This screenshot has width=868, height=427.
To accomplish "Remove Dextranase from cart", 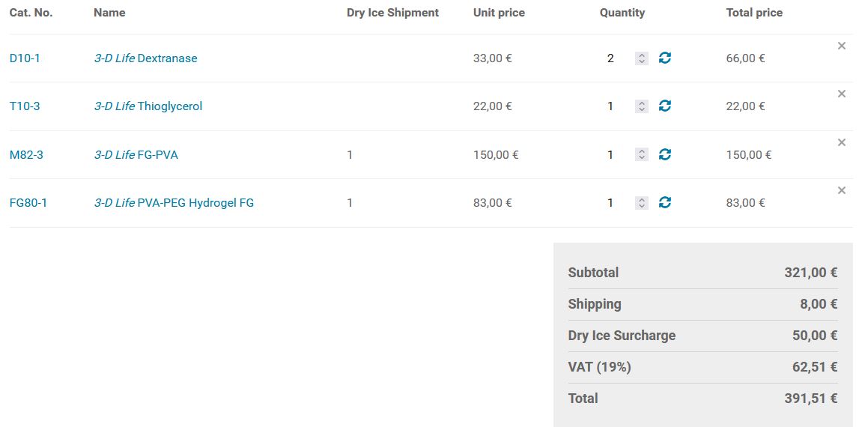I will point(841,46).
